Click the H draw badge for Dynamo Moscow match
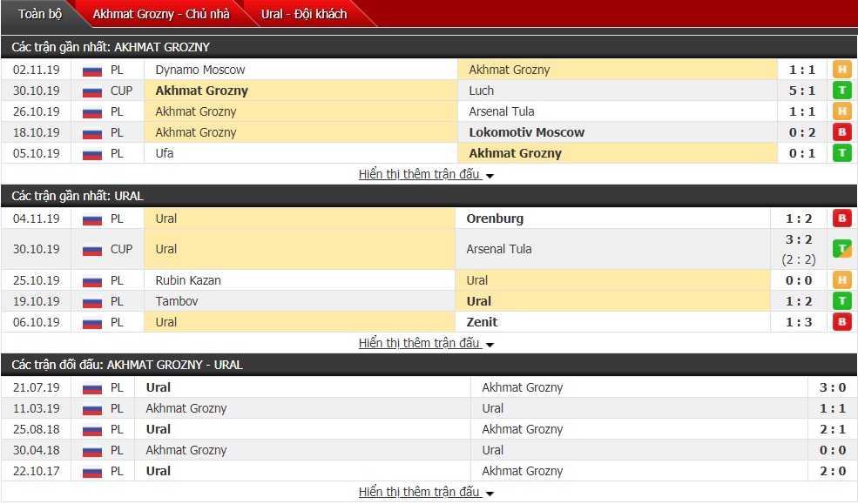858x504 pixels. tap(841, 70)
